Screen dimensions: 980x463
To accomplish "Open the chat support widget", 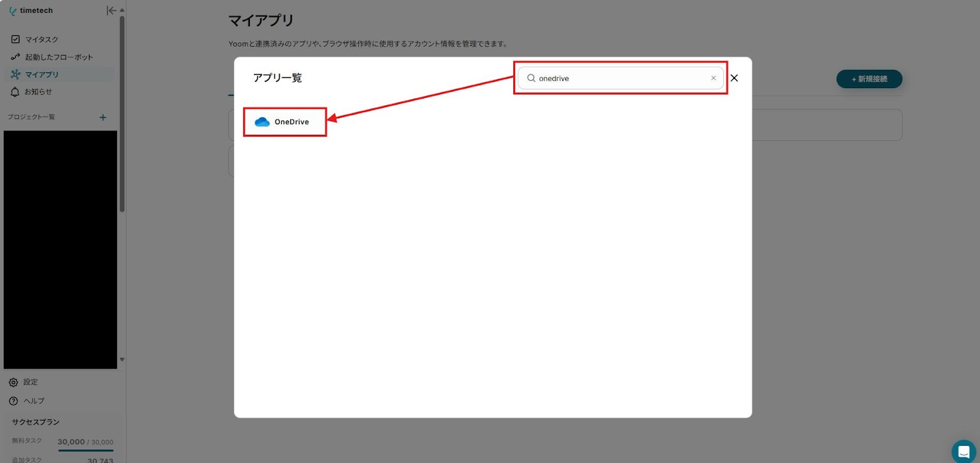I will pyautogui.click(x=963, y=452).
